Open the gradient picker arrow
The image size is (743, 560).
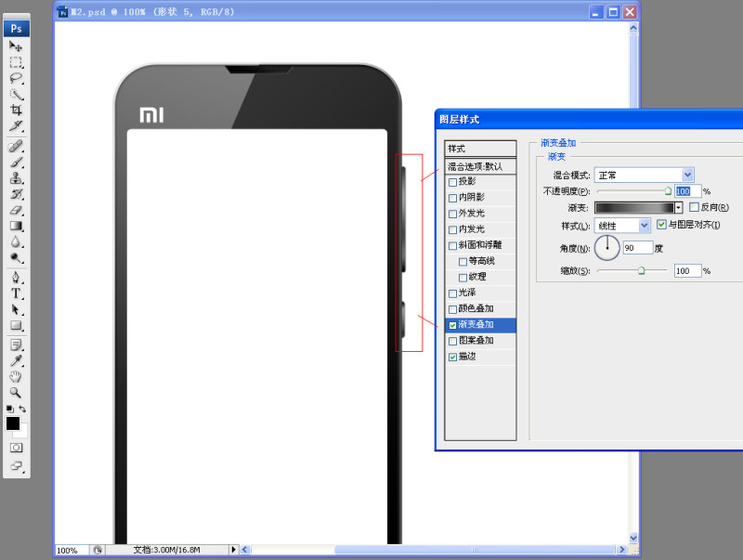click(x=679, y=207)
